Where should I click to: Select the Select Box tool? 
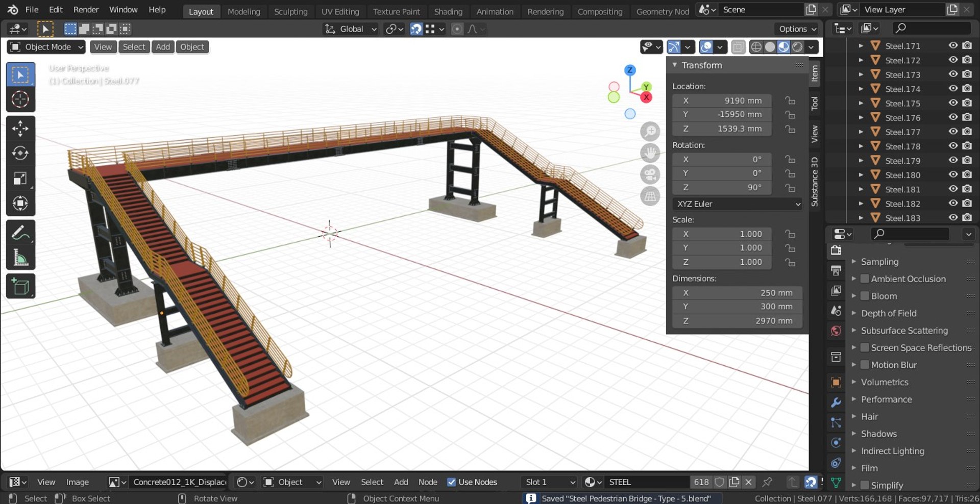[x=20, y=74]
